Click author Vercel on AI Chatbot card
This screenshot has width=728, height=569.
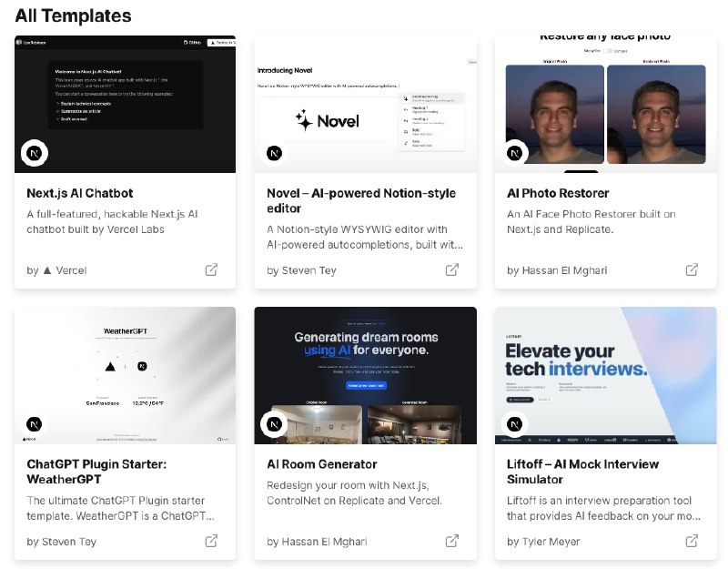tap(71, 270)
